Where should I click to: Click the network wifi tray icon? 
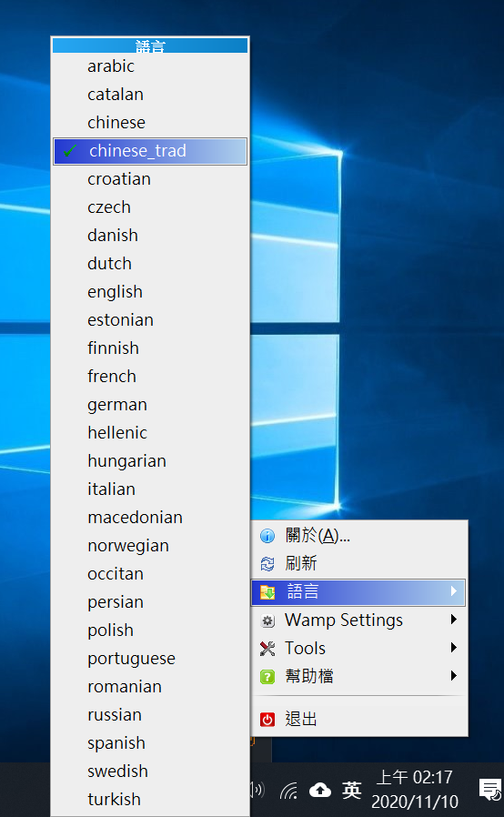coord(288,791)
